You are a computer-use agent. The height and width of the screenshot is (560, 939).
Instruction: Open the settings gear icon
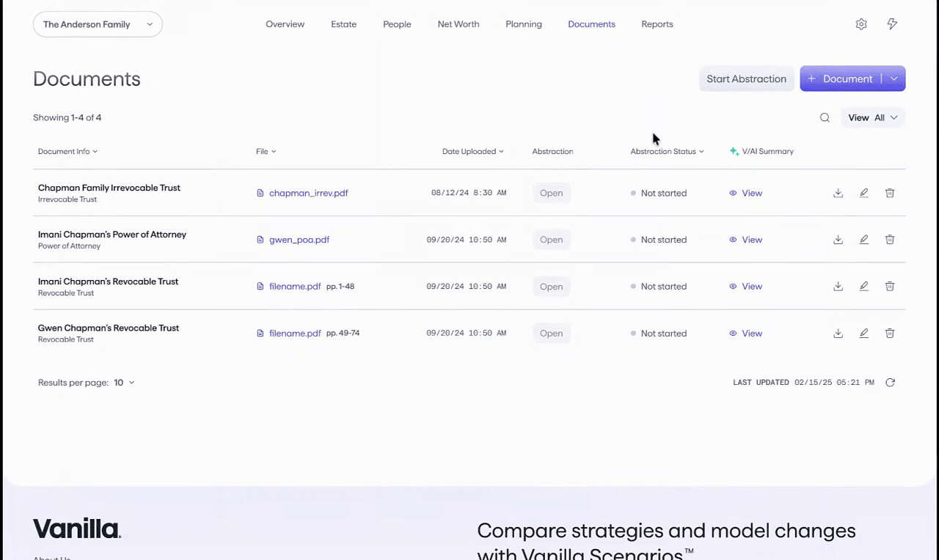point(861,24)
